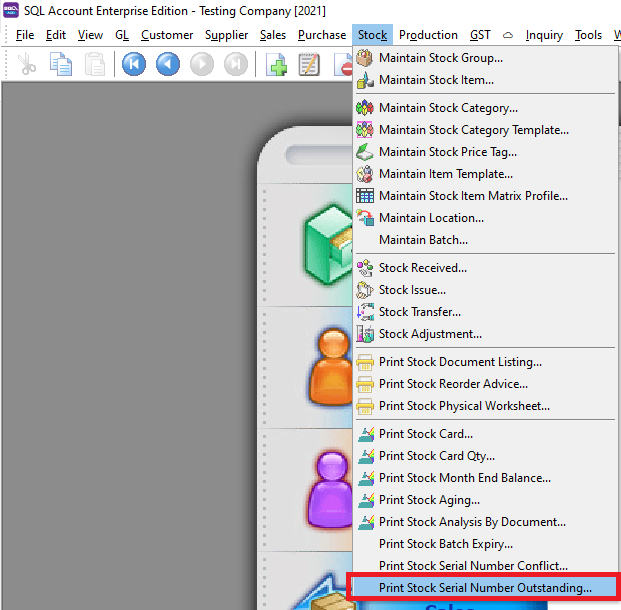The image size is (621, 610).
Task: Open Maintain Stock Category
Action: (x=448, y=108)
